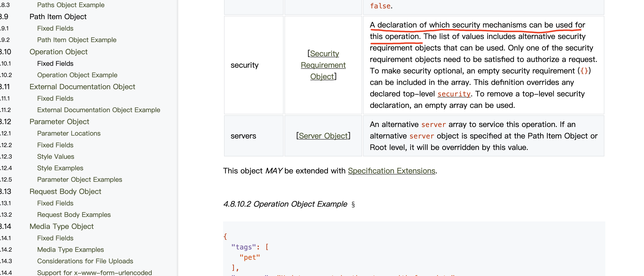The height and width of the screenshot is (276, 644).
Task: Open Fixed Fields under Parameter Object
Action: click(x=55, y=145)
